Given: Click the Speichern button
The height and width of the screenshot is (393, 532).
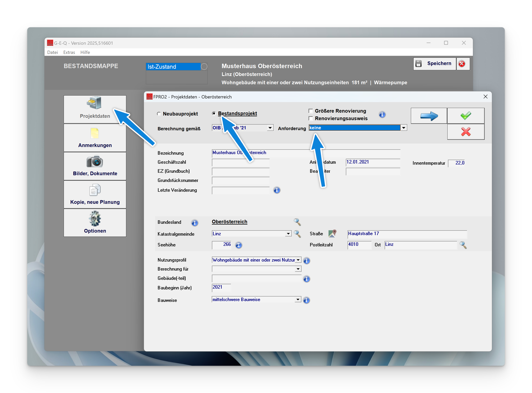Looking at the screenshot, I should (435, 64).
